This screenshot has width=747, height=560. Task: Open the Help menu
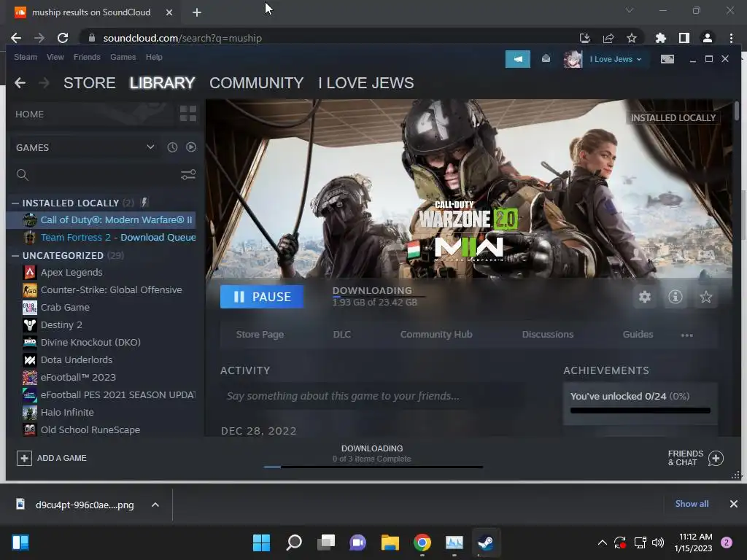[154, 57]
